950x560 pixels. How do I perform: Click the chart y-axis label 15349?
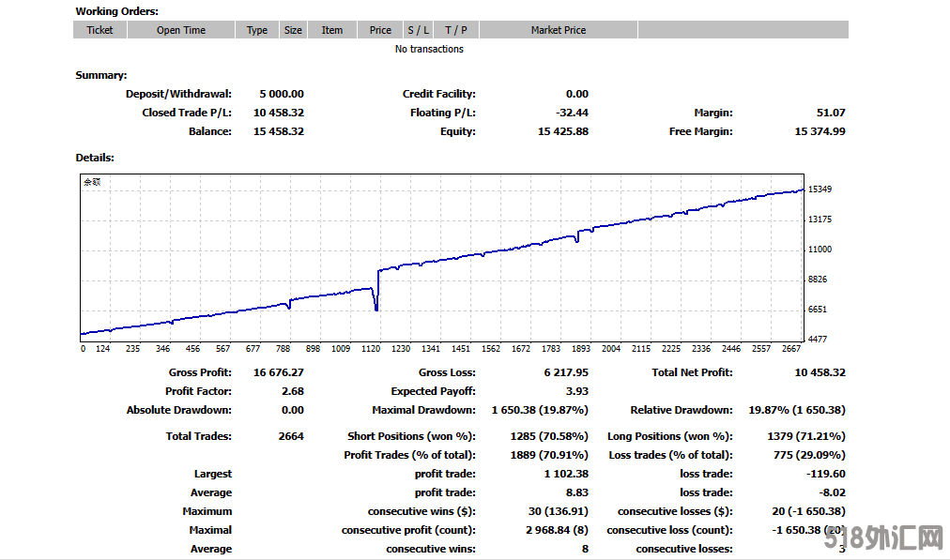pyautogui.click(x=820, y=189)
